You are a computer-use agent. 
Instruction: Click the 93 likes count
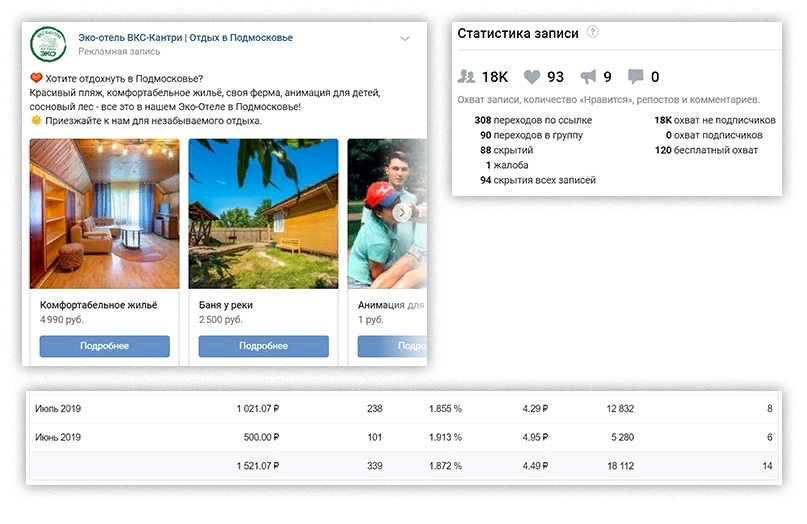click(x=555, y=77)
